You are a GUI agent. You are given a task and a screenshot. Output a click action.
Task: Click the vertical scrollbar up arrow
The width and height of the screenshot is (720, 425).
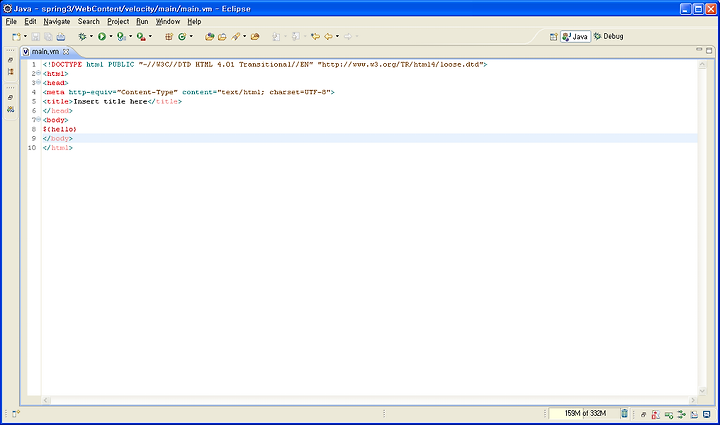point(702,65)
